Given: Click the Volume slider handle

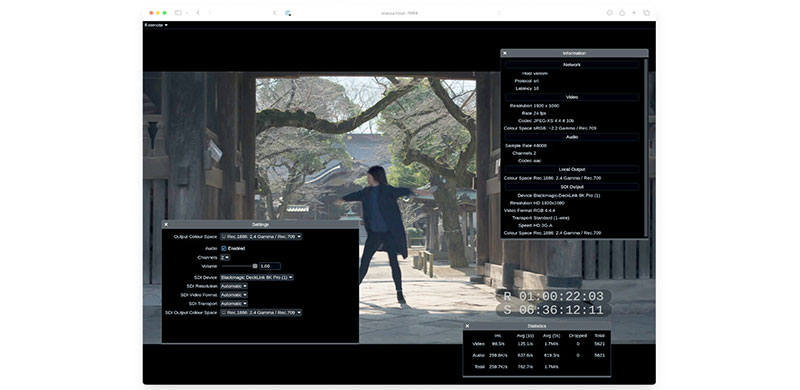Looking at the screenshot, I should click(255, 266).
